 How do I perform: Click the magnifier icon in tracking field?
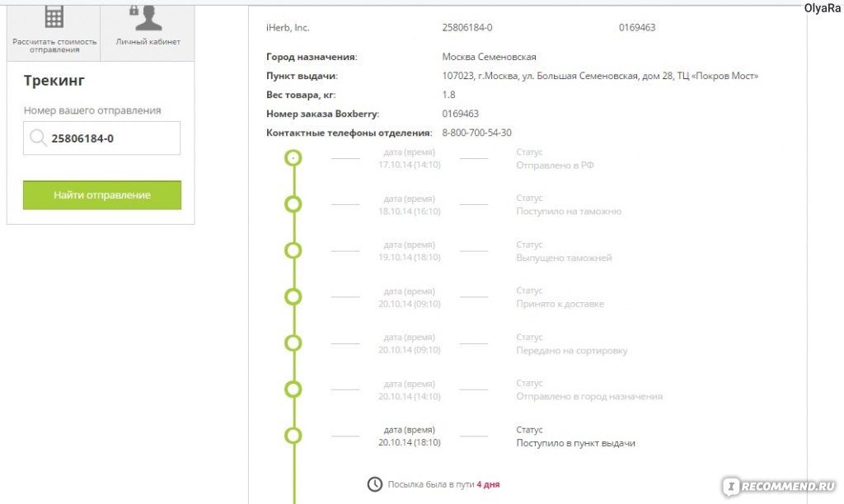pos(38,138)
